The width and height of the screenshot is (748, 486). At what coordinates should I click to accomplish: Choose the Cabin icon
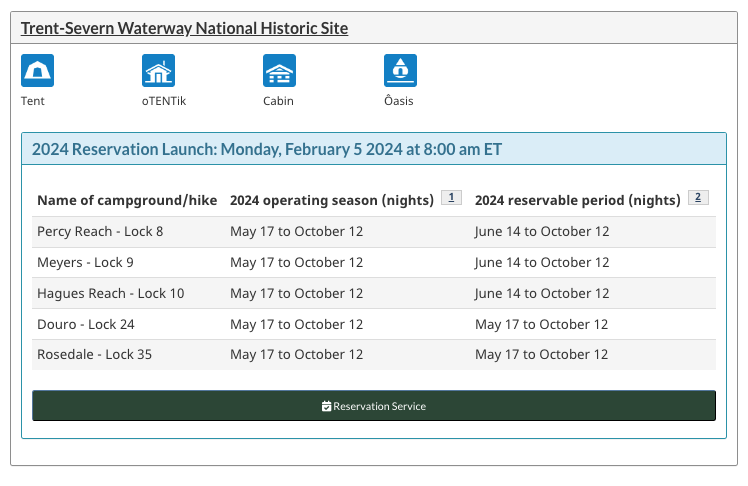pyautogui.click(x=279, y=71)
